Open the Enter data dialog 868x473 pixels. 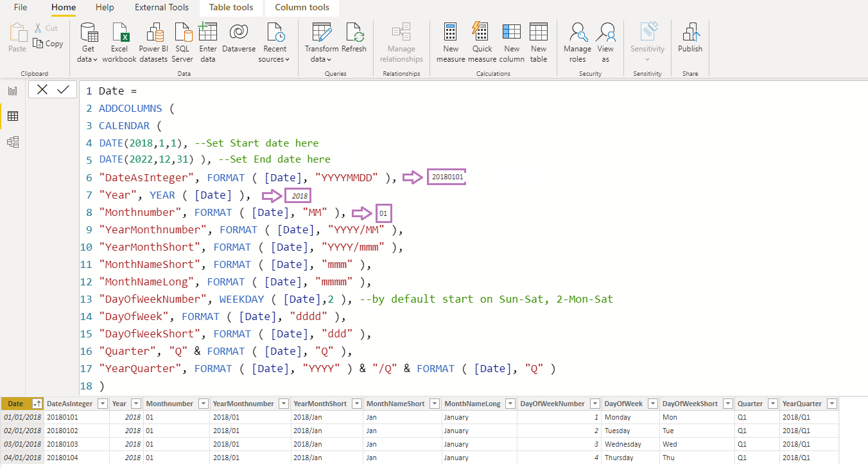click(x=208, y=42)
